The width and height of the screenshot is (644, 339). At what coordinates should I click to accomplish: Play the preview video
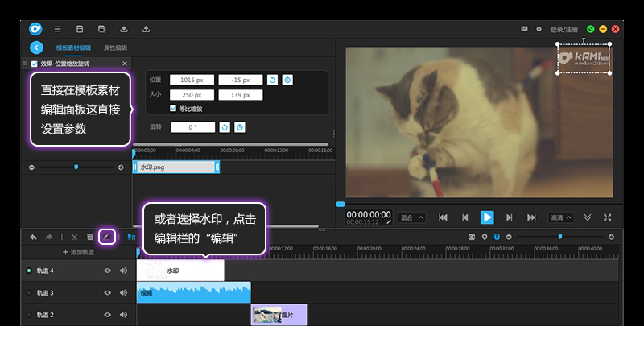[x=487, y=217]
